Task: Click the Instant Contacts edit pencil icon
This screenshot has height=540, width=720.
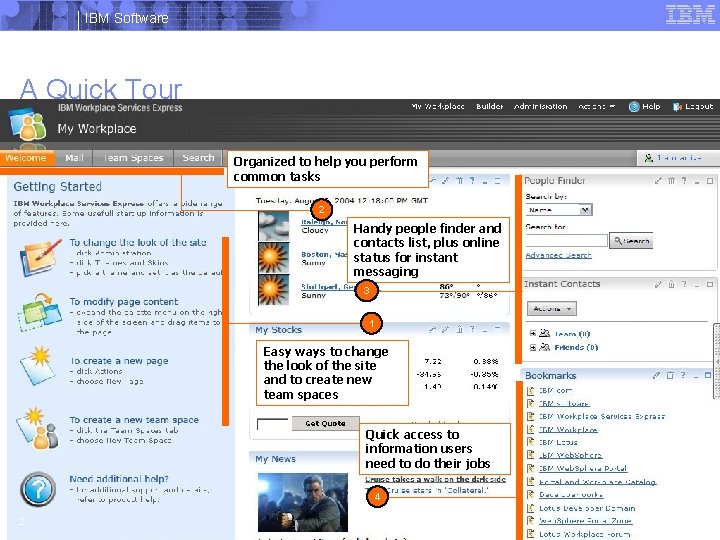Action: click(658, 284)
